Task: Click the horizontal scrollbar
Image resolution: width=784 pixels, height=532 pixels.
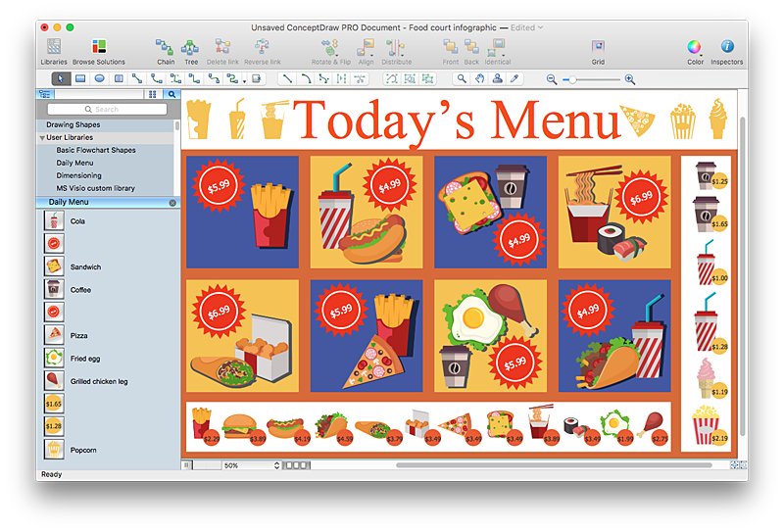Action: [x=554, y=465]
